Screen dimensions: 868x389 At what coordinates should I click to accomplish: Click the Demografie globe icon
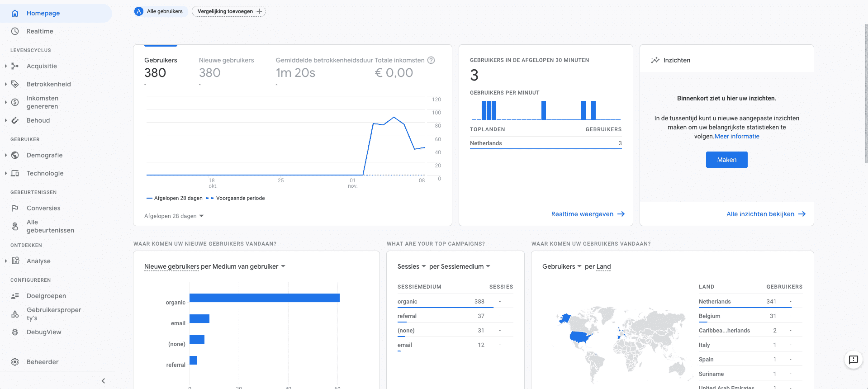[15, 155]
